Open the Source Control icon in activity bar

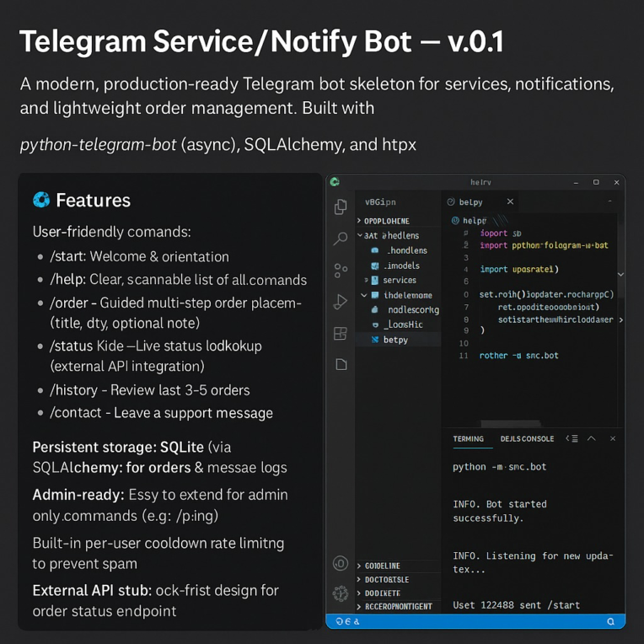341,271
